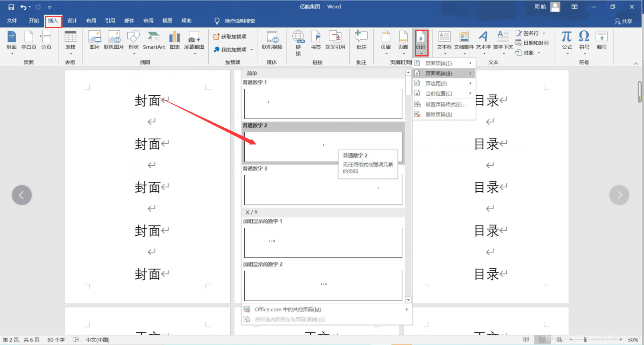This screenshot has width=644, height=345.
Task: Click gallery scrollbar down arrow
Action: click(408, 300)
